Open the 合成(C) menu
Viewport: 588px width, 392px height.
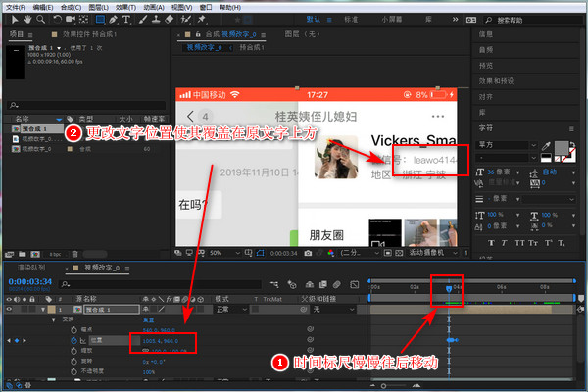[70, 6]
